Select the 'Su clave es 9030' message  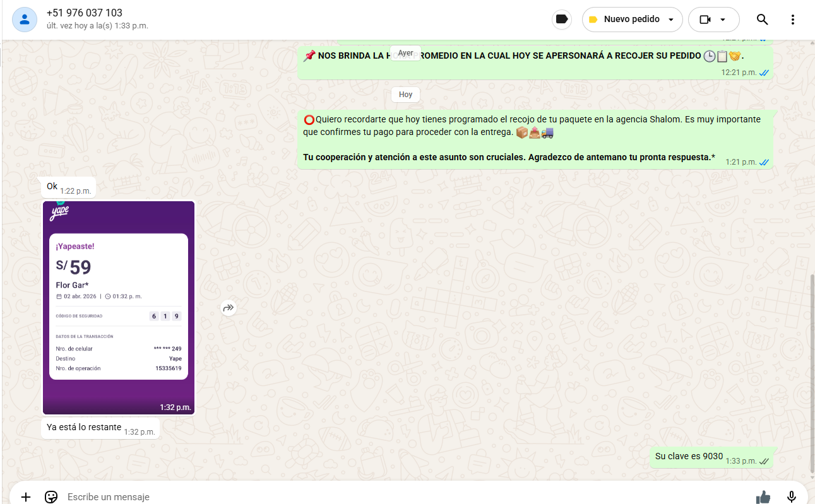pyautogui.click(x=689, y=457)
